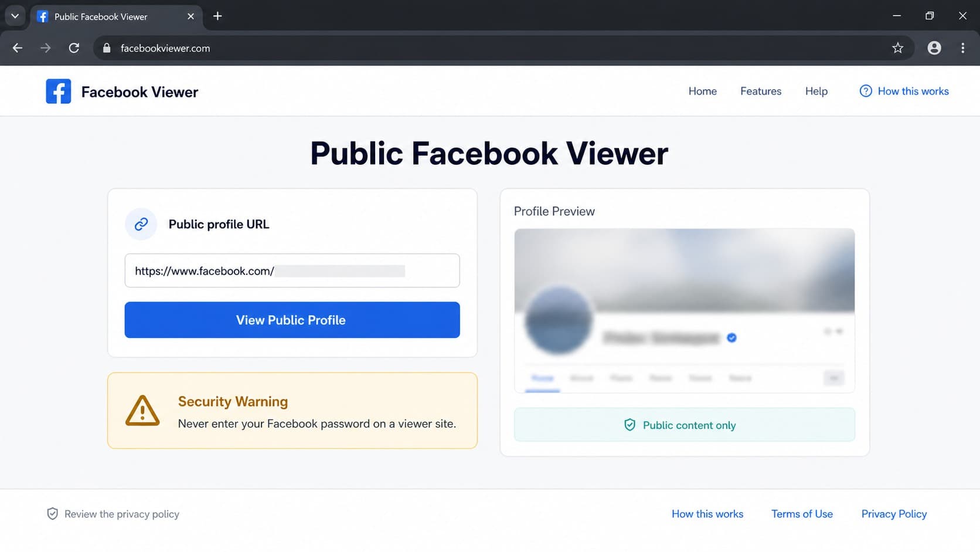Open the Terms of Use footer link
This screenshot has height=552, width=980.
coord(802,514)
